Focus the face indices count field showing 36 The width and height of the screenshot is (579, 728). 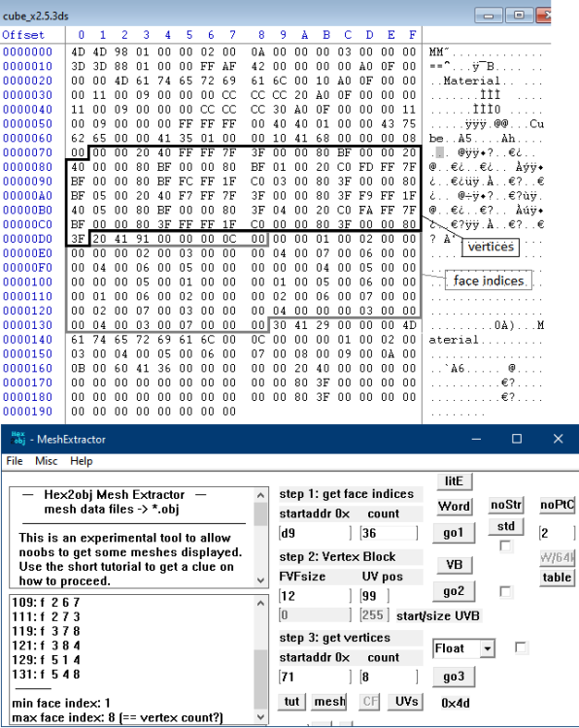[389, 533]
